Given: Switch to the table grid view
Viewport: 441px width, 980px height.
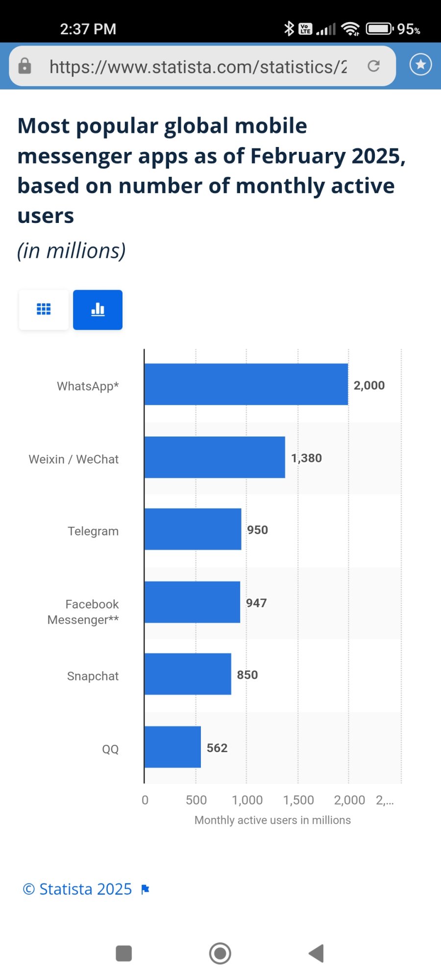Looking at the screenshot, I should [44, 309].
